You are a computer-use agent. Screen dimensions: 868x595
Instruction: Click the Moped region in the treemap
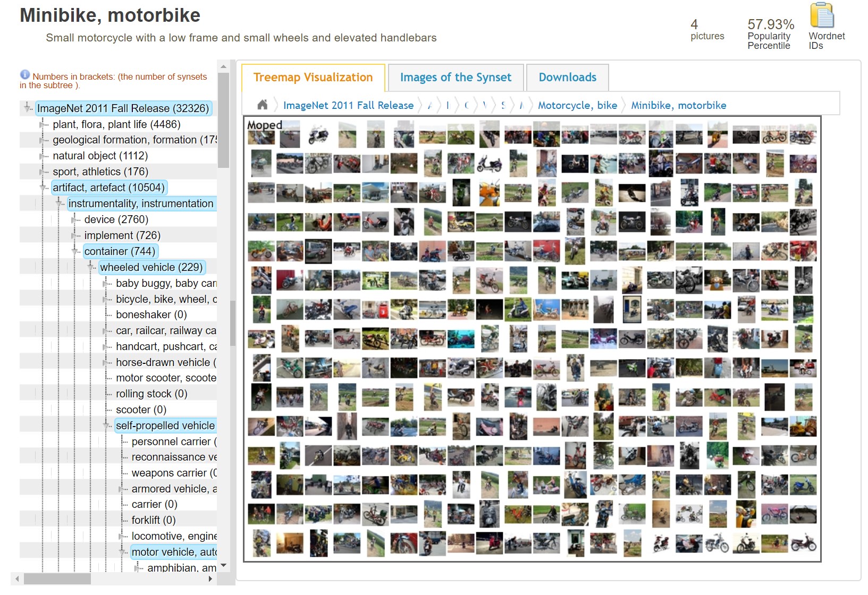[x=264, y=125]
